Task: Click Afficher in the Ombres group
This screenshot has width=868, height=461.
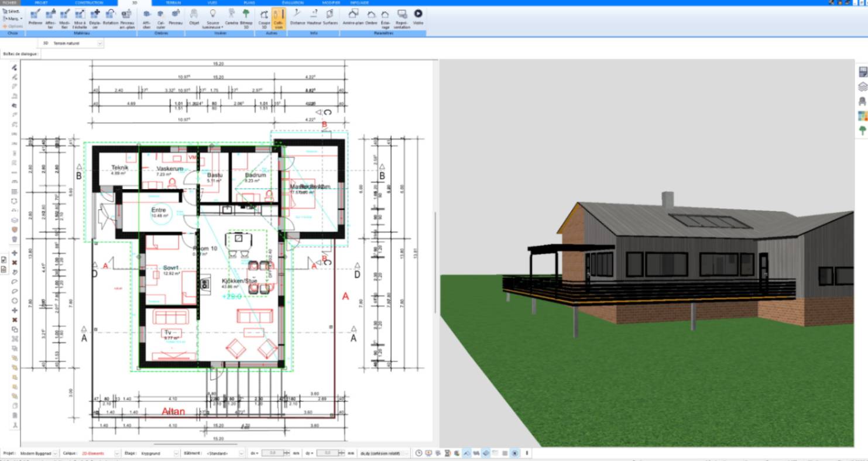Action: tap(146, 18)
